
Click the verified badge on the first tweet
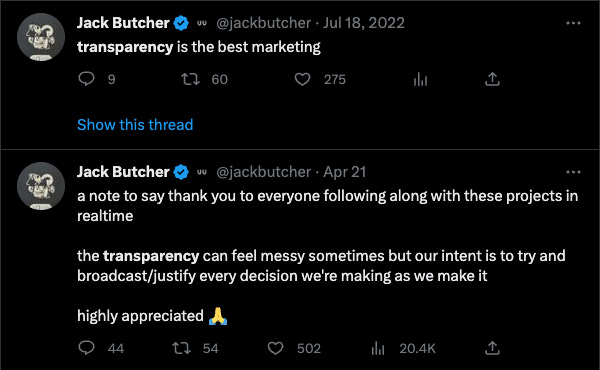coord(181,23)
